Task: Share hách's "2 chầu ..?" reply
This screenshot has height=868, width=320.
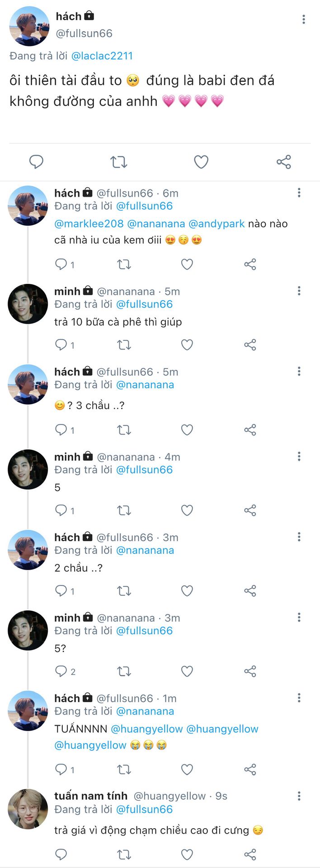Action: pyautogui.click(x=250, y=591)
